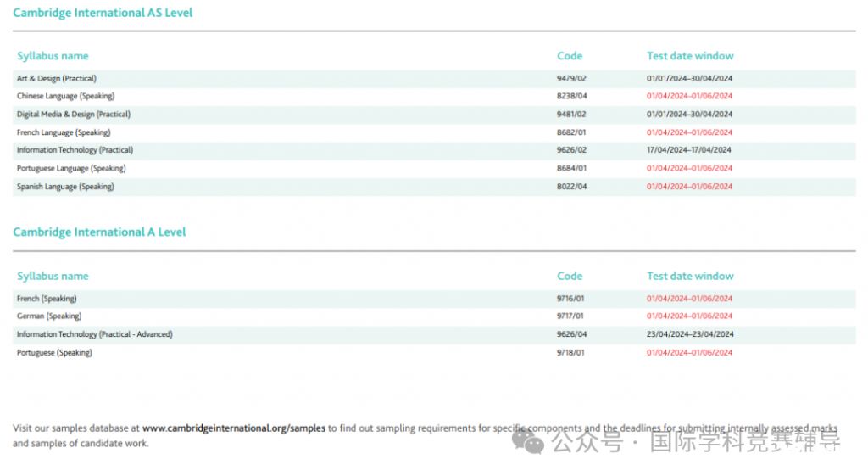Click code 8238/04
Viewport: 868px width, 476px height.
click(572, 96)
